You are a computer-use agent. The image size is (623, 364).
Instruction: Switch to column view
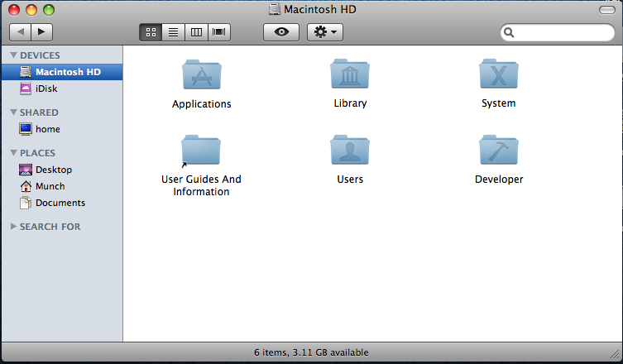coord(196,32)
